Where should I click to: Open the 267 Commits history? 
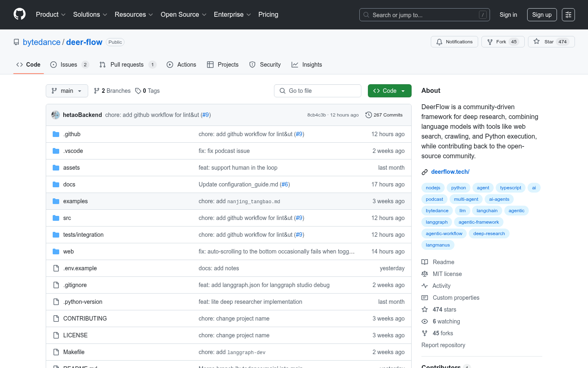tap(384, 115)
